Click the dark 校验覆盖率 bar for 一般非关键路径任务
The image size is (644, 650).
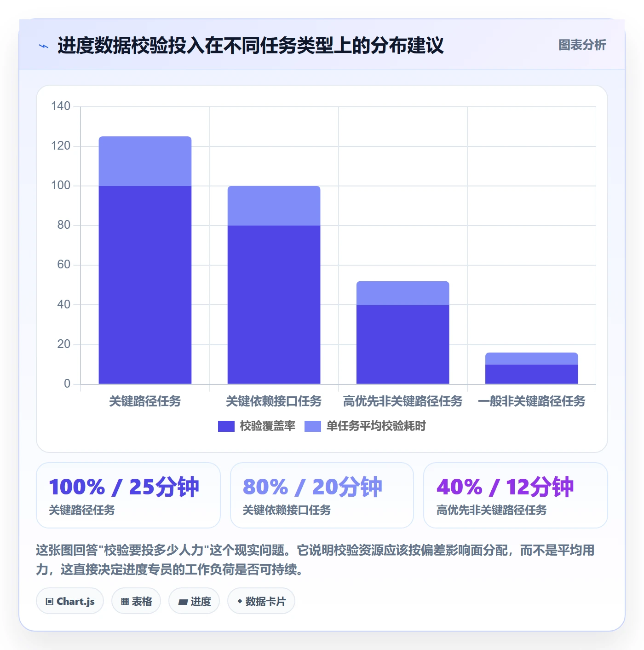click(x=532, y=374)
